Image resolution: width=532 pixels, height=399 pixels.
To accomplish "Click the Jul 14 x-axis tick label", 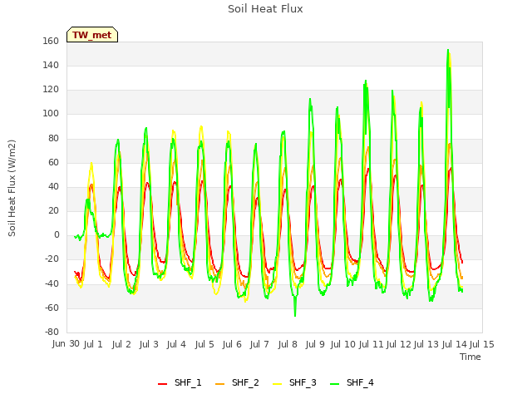I will pyautogui.click(x=454, y=344).
